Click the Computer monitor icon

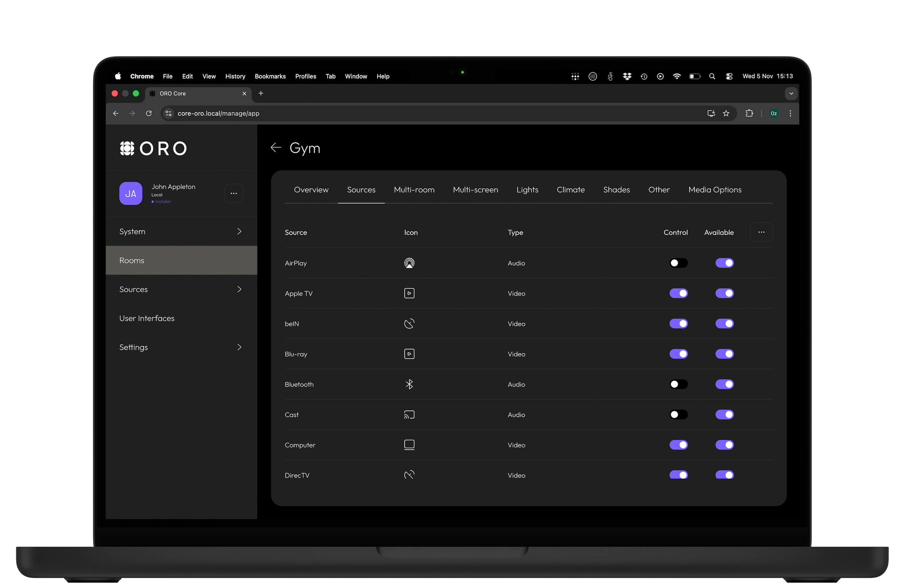[409, 445]
